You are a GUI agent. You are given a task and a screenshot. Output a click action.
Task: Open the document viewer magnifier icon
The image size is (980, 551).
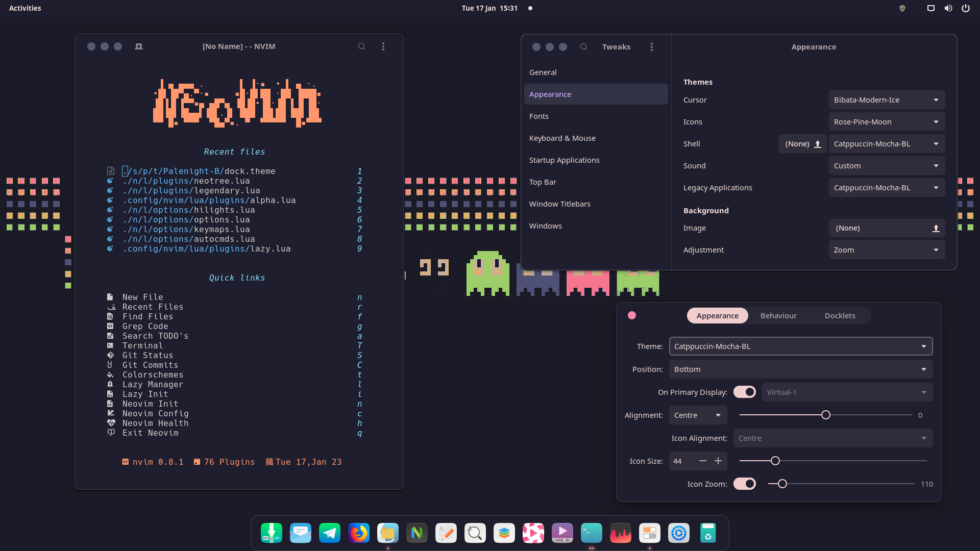click(475, 533)
